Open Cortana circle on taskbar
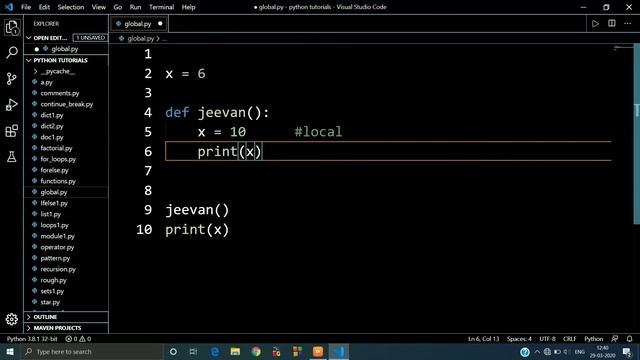 pos(173,351)
